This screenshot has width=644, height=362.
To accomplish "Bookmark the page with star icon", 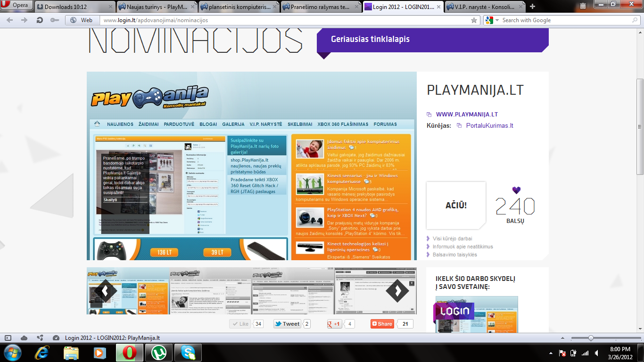I will [474, 20].
